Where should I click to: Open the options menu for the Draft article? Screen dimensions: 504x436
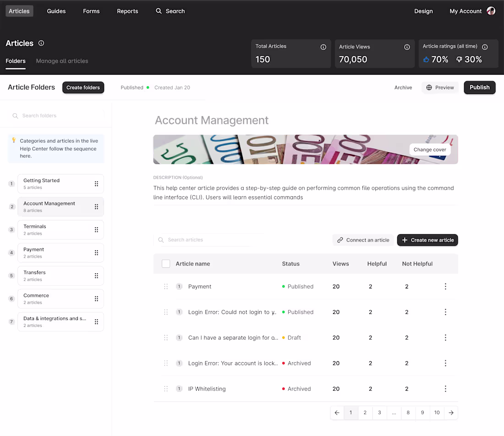tap(445, 337)
